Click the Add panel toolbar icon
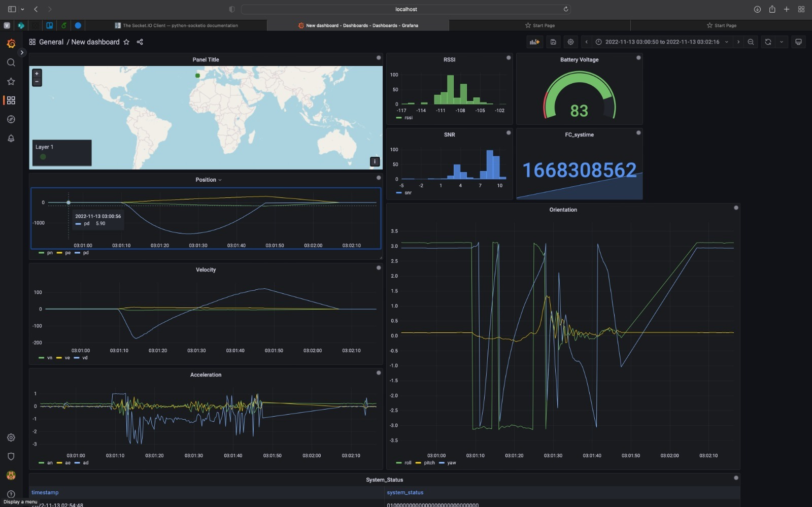This screenshot has height=507, width=812. tap(534, 42)
